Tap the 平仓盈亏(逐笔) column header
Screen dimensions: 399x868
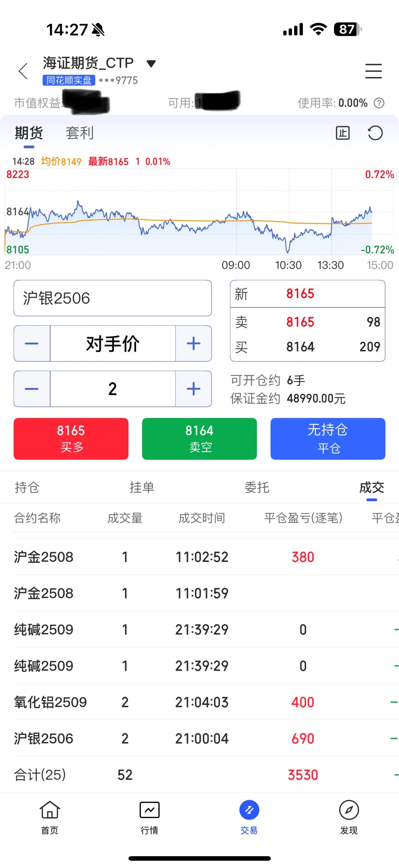(303, 518)
